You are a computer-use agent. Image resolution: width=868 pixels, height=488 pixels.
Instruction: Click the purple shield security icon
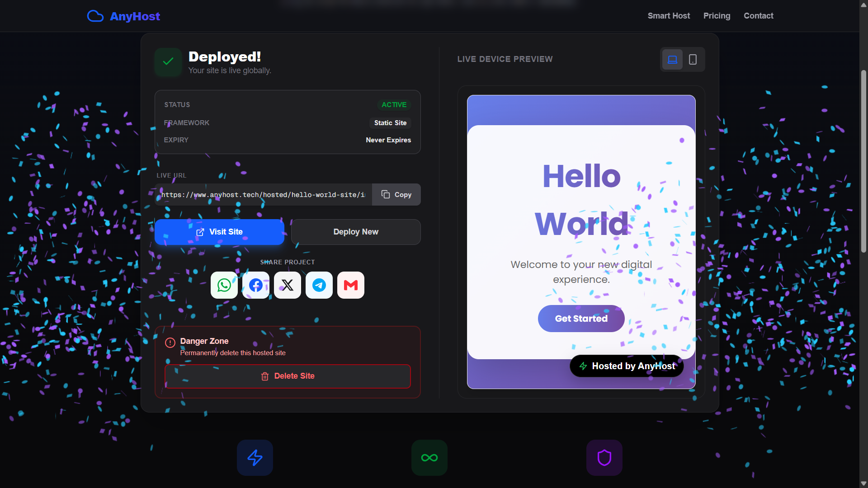click(604, 457)
